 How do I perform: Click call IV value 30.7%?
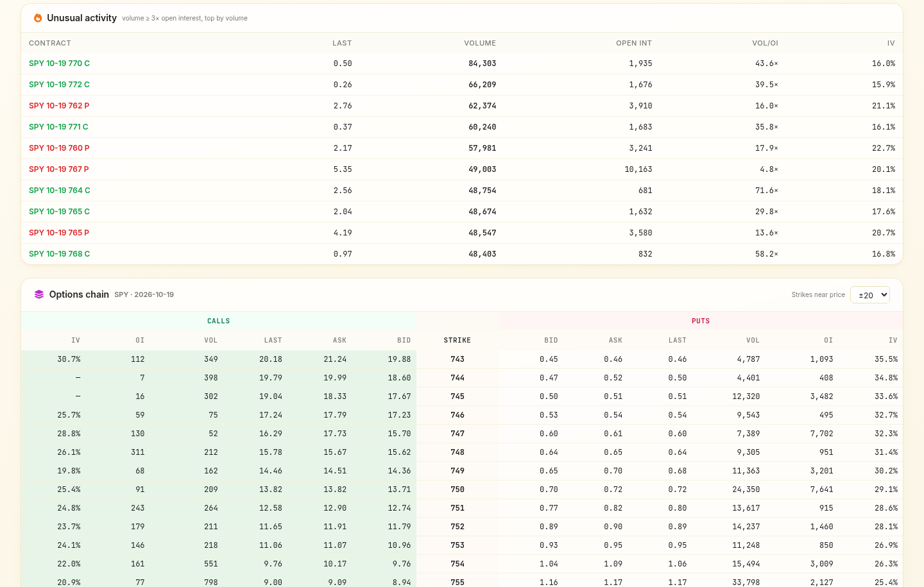pyautogui.click(x=69, y=359)
